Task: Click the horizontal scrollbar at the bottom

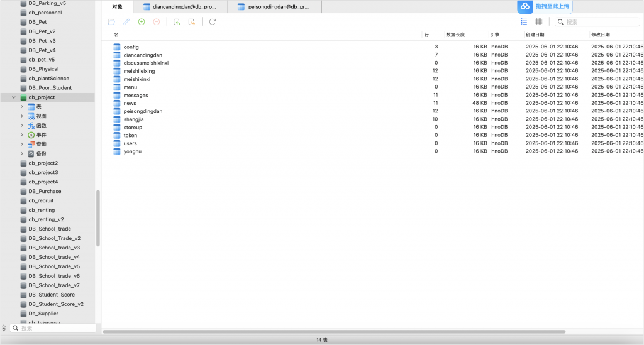Action: (x=333, y=331)
